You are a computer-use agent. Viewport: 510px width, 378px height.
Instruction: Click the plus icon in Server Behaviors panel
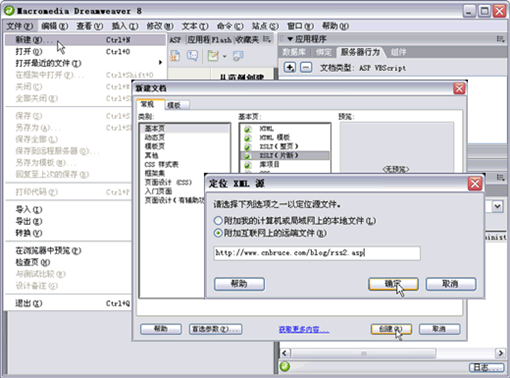pyautogui.click(x=290, y=68)
